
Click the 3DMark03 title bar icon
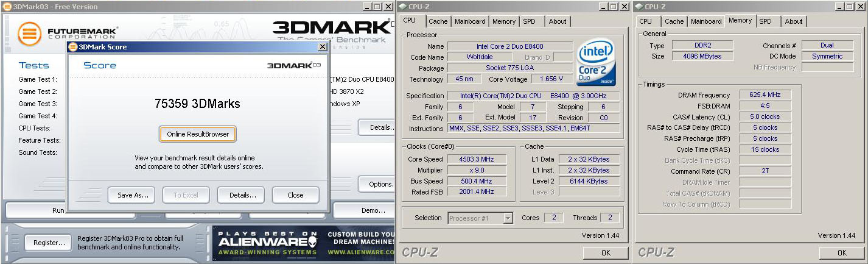point(7,6)
